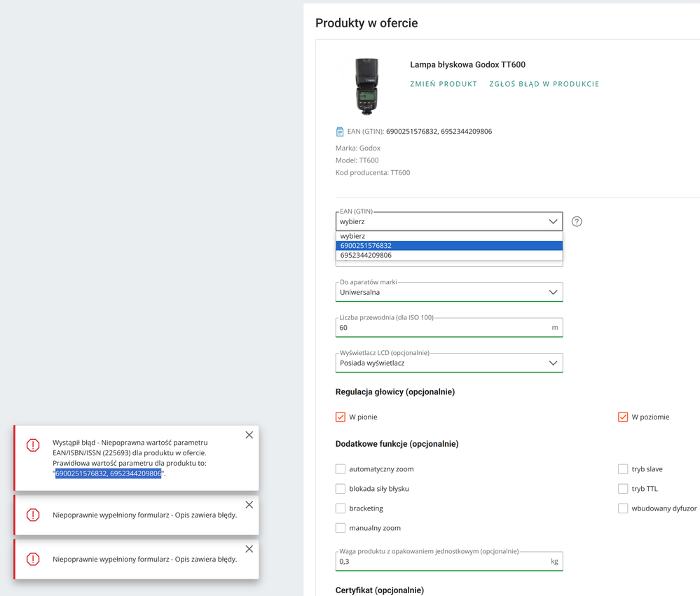Image resolution: width=700 pixels, height=596 pixels.
Task: Click the EAN help question mark icon
Action: pos(577,222)
